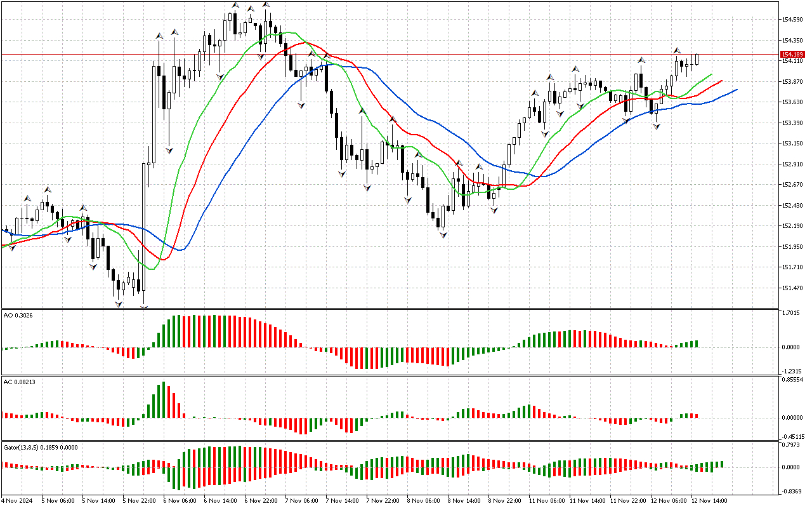Click the 151.470 price scale value
This screenshot has width=812, height=508.
794,288
